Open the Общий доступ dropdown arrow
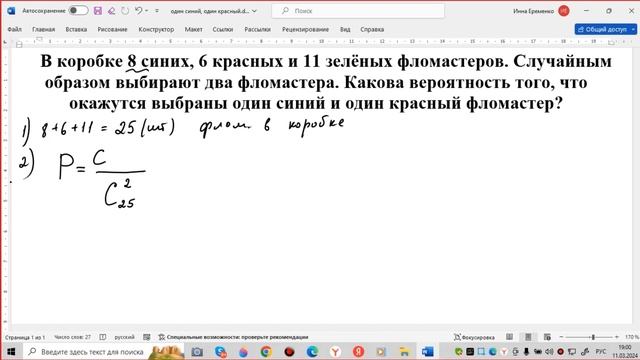640x360 pixels. [633, 29]
